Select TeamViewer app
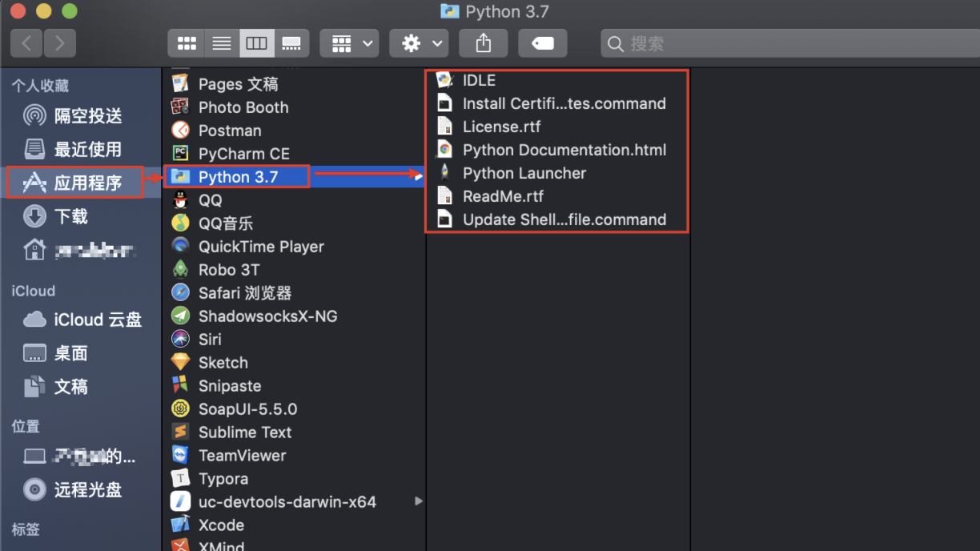The width and height of the screenshot is (980, 551). click(x=295, y=456)
